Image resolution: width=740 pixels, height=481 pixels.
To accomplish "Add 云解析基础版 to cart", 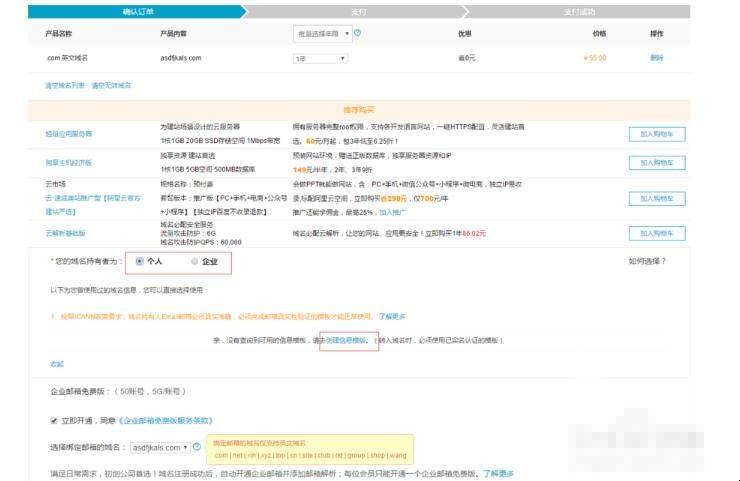I will 657,233.
